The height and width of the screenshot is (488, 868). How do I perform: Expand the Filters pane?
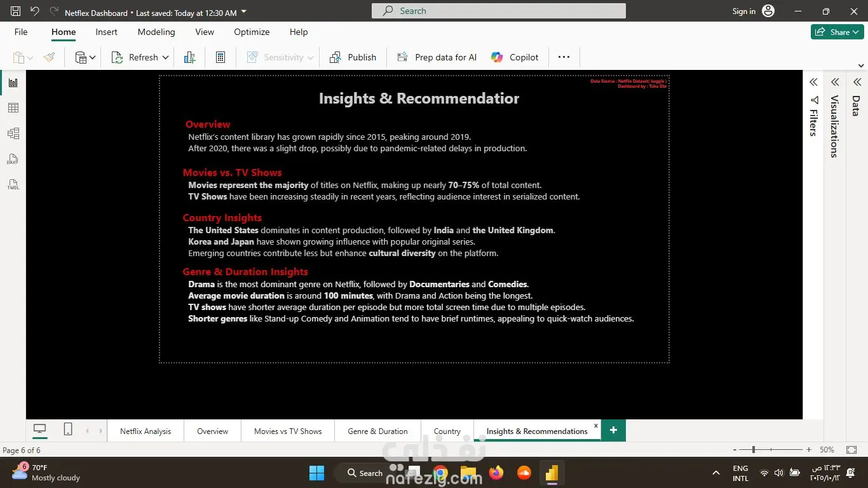(x=813, y=82)
